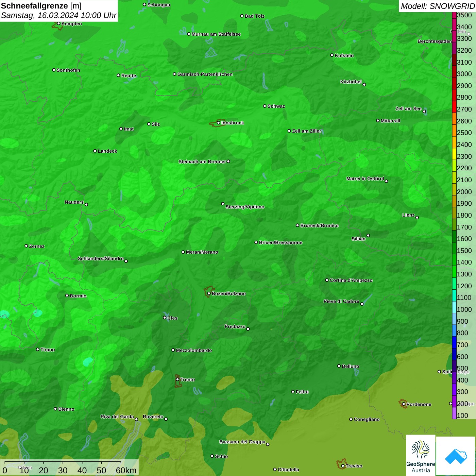Click the Bassano del Grappa marker dot

(268, 444)
